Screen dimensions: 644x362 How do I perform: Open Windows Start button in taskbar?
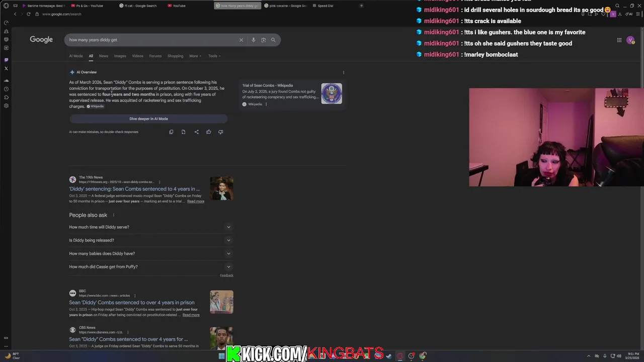[x=221, y=356]
